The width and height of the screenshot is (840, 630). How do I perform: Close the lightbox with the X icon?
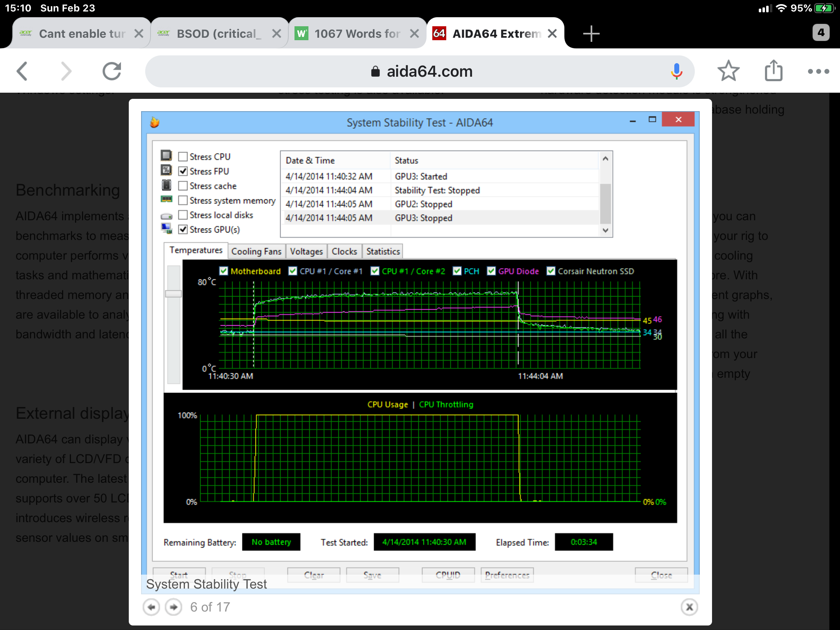(x=689, y=607)
